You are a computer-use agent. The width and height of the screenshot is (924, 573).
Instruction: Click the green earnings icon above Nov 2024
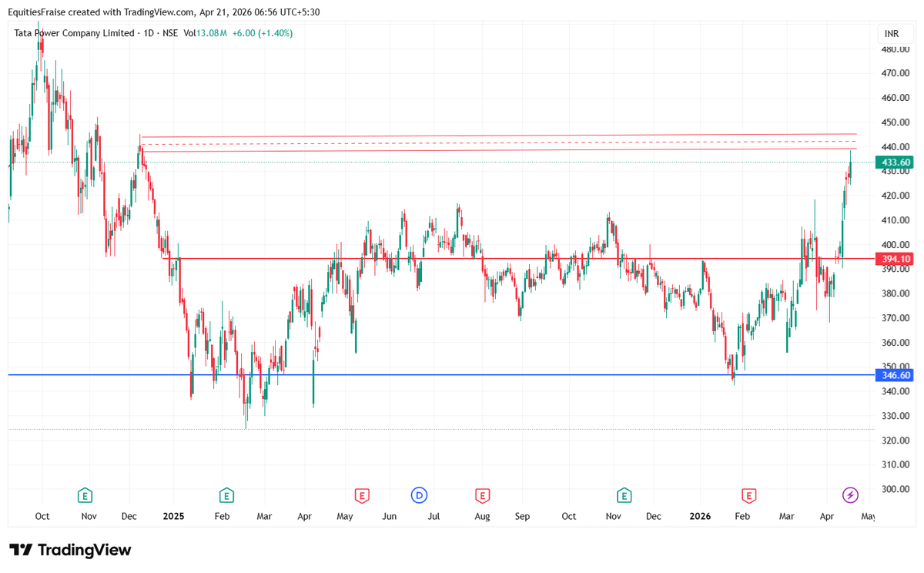(x=85, y=495)
